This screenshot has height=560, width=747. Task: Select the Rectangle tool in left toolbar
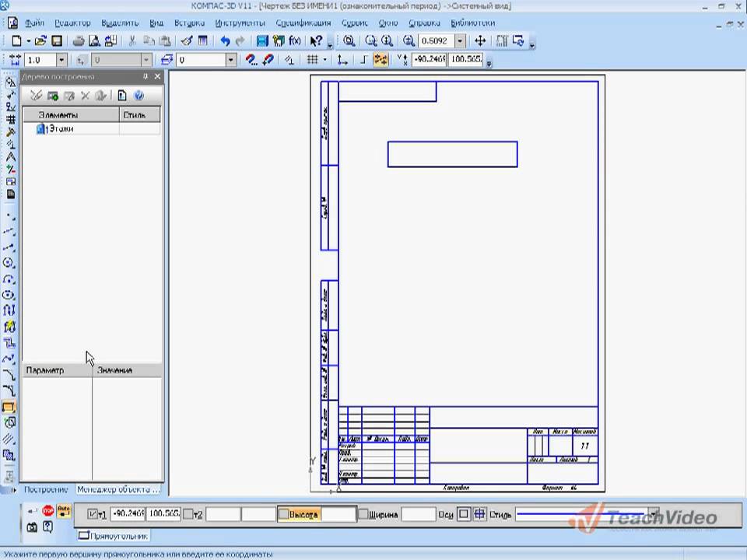(9, 407)
